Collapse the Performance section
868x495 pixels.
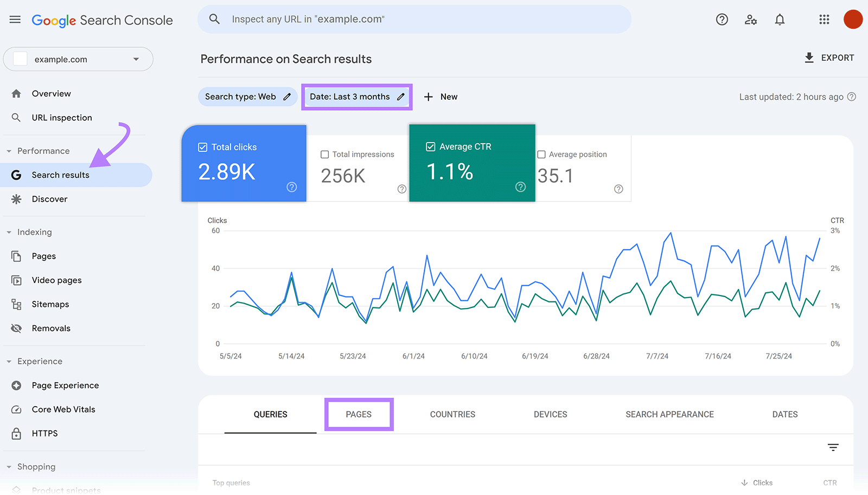pos(9,151)
